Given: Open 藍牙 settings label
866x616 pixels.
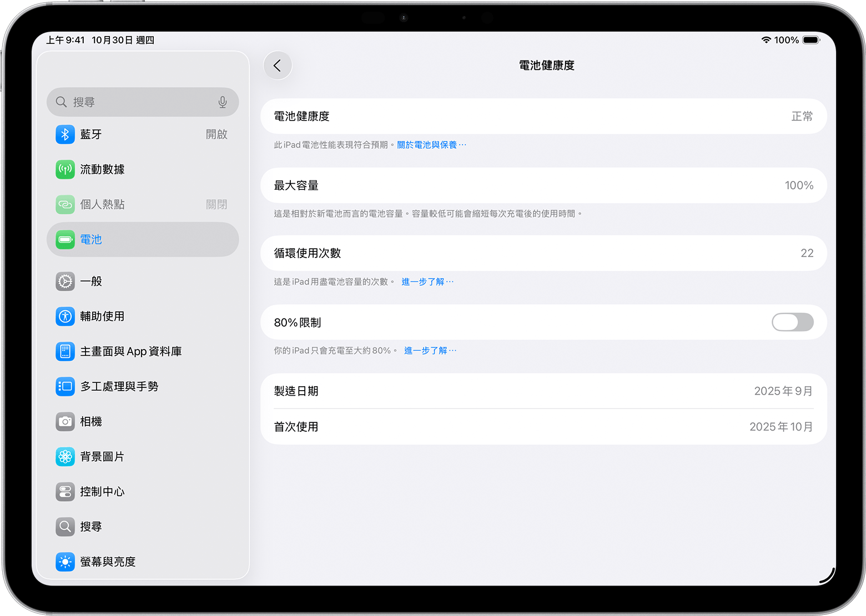Looking at the screenshot, I should [x=91, y=134].
